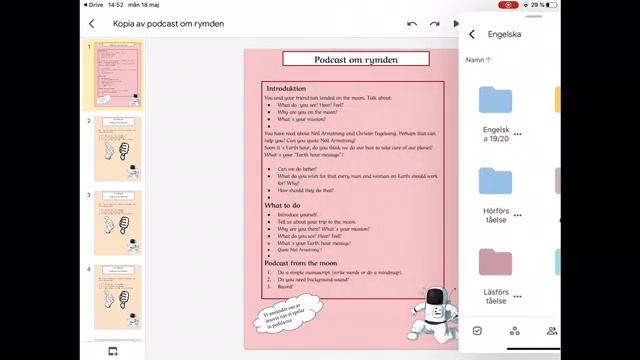Open options for Läsförståelse folder

pos(518,296)
